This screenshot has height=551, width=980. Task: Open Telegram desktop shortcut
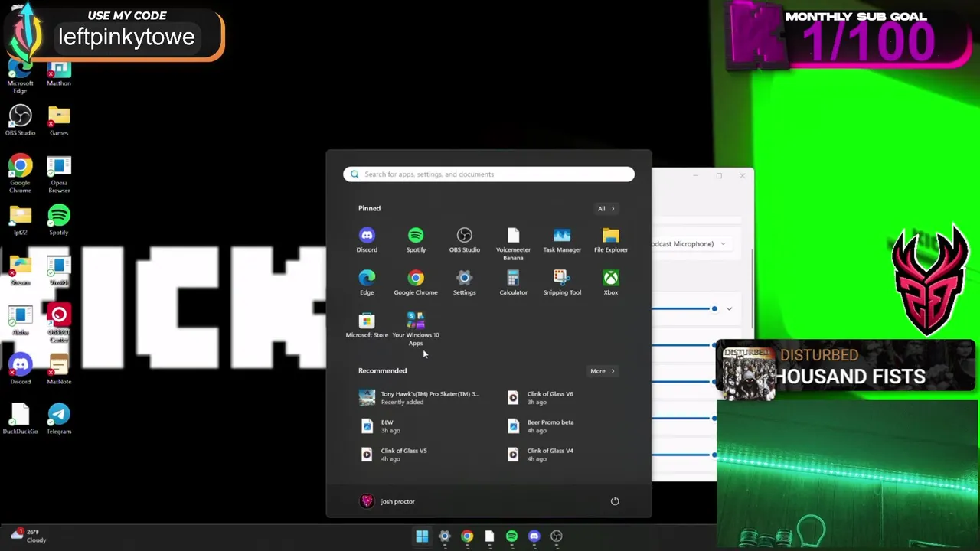coord(59,419)
